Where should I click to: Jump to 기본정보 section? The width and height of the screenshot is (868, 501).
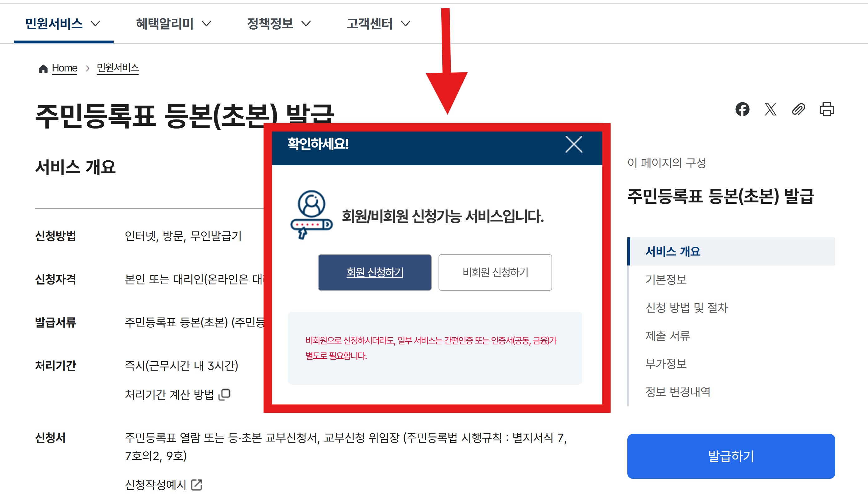tap(666, 280)
